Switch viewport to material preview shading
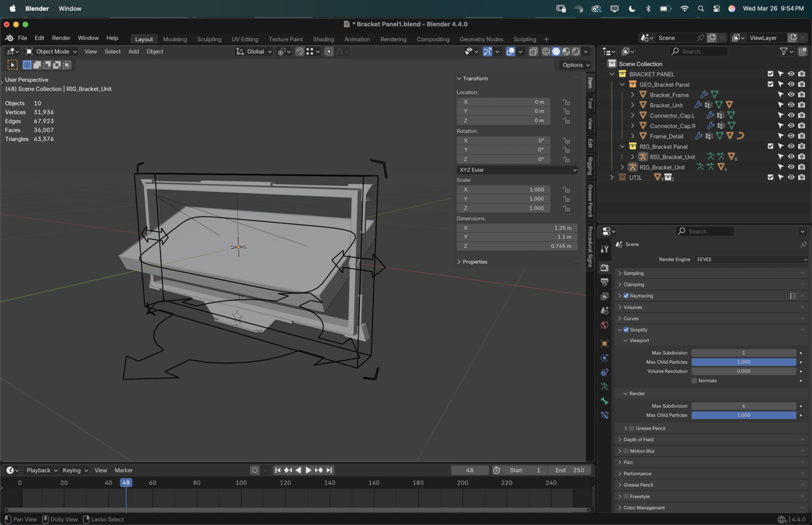812x525 pixels. click(566, 51)
